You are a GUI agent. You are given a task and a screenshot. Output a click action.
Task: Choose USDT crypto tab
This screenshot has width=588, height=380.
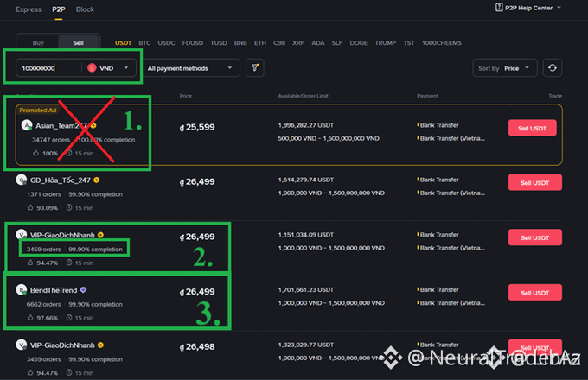[123, 42]
